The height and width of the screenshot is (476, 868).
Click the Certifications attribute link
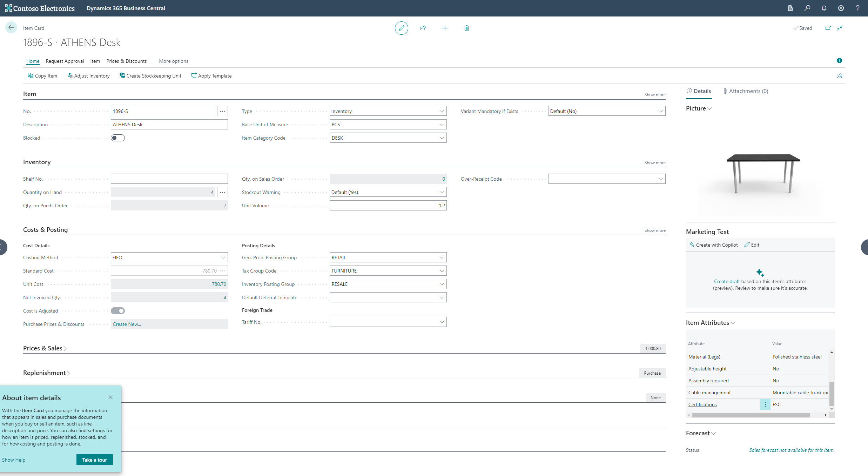702,404
